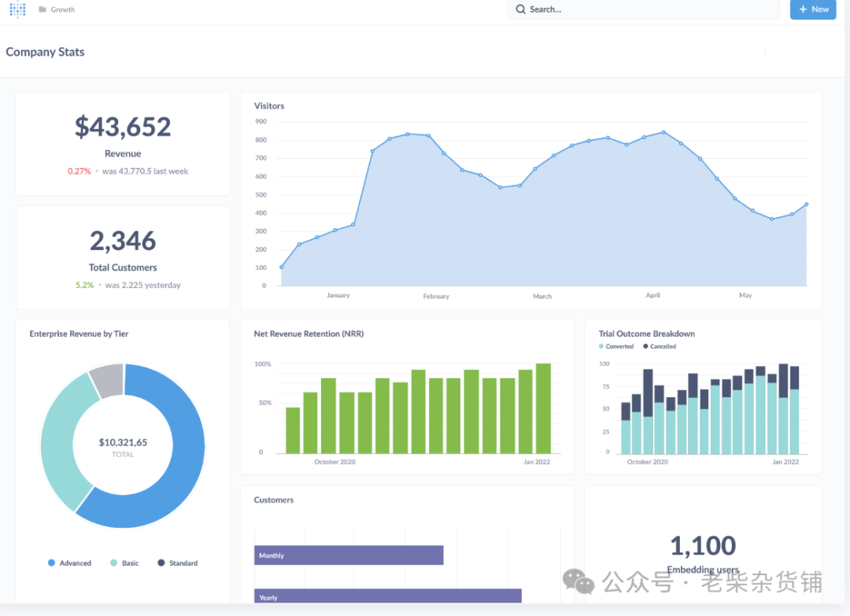Click the April axis label in Visitors
The height and width of the screenshot is (616, 850).
(652, 295)
